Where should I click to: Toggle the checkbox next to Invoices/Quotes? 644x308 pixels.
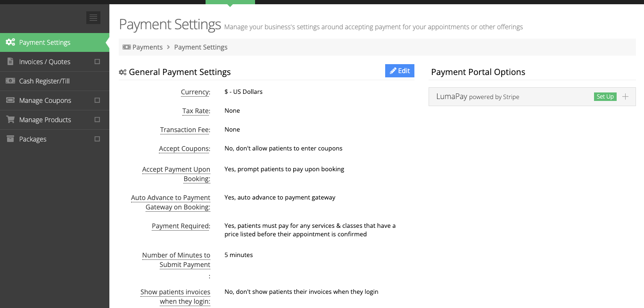coord(97,61)
